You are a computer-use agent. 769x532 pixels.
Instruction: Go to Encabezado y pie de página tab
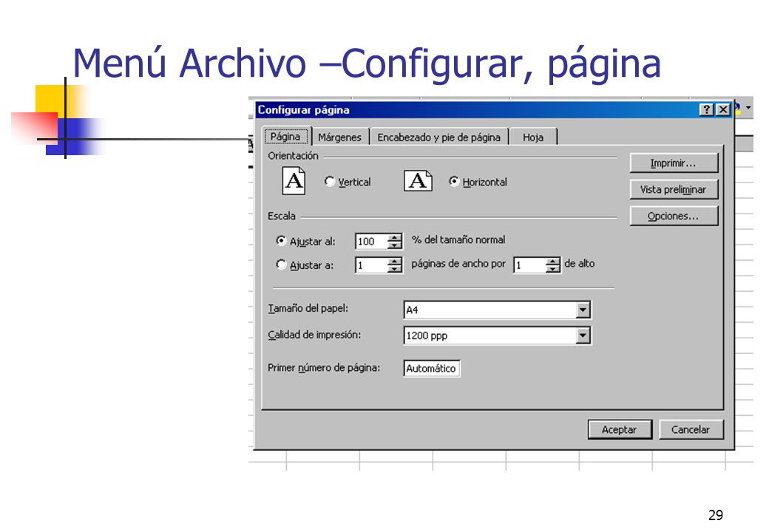pos(439,137)
